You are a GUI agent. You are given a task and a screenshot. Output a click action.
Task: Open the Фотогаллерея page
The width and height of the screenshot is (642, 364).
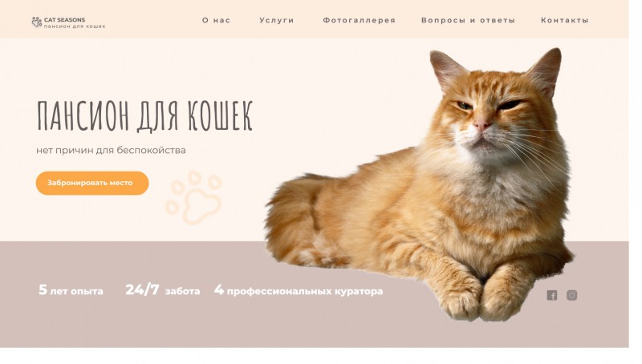coord(359,20)
